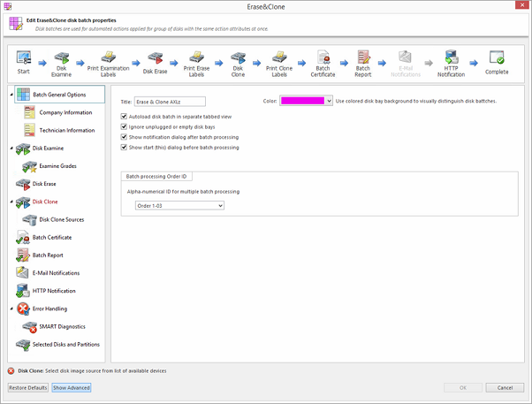
Task: Click the magenta color swatch
Action: coord(302,101)
